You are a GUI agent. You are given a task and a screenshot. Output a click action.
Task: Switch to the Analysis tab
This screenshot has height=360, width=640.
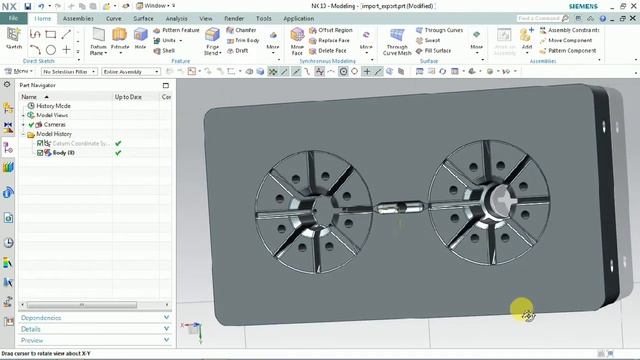point(176,19)
